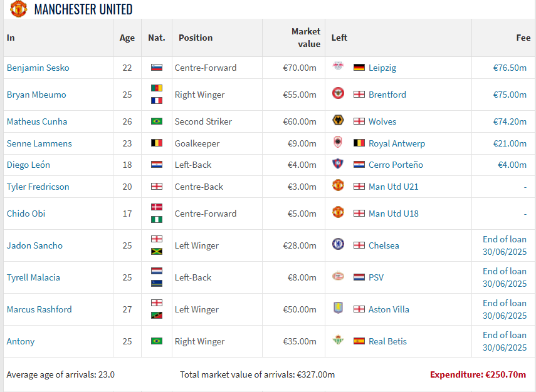Click Benjamin Sesko's Slovenia flag
This screenshot has height=392, width=536.
tap(157, 68)
